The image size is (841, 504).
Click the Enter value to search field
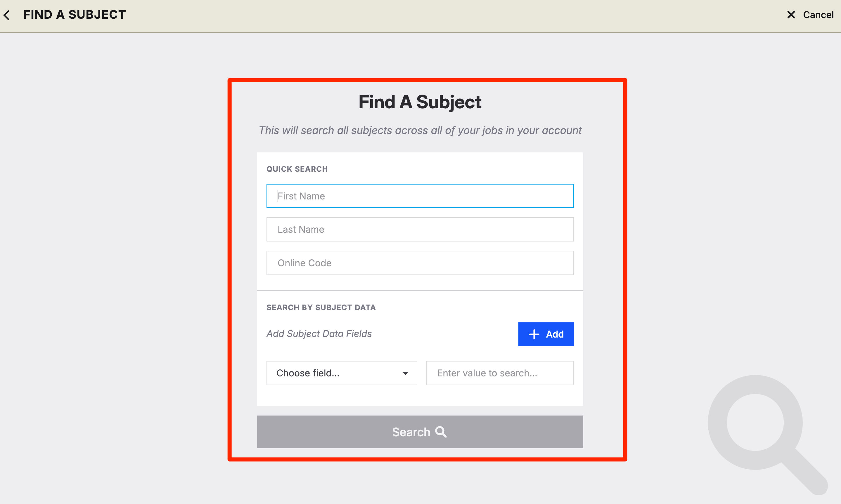tap(500, 373)
